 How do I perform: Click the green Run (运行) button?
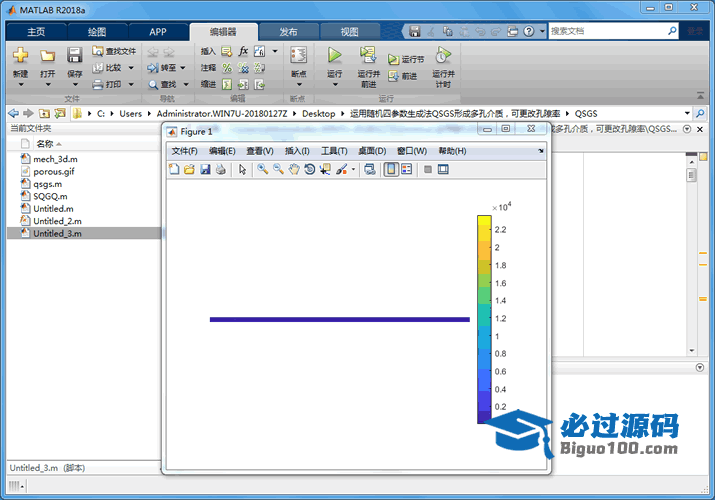pos(335,57)
